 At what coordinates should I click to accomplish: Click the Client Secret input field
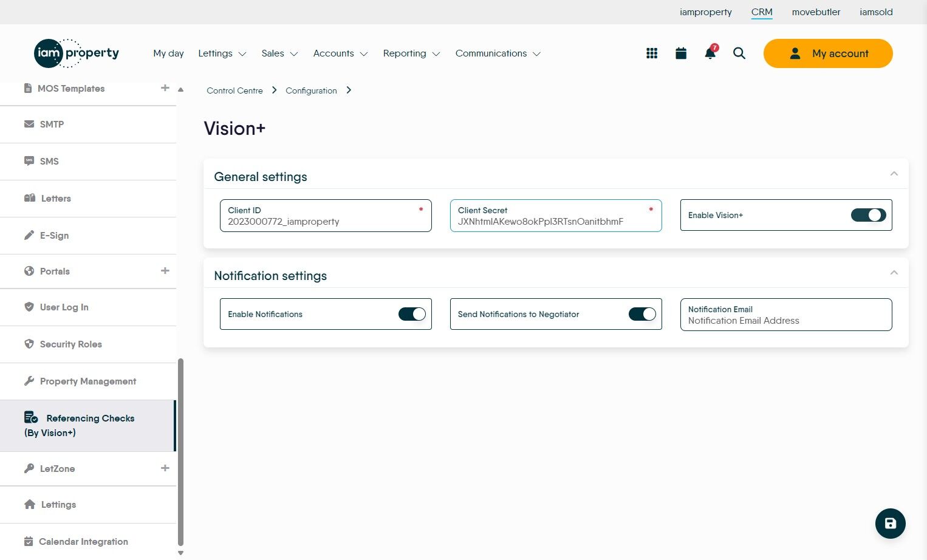[x=556, y=216]
